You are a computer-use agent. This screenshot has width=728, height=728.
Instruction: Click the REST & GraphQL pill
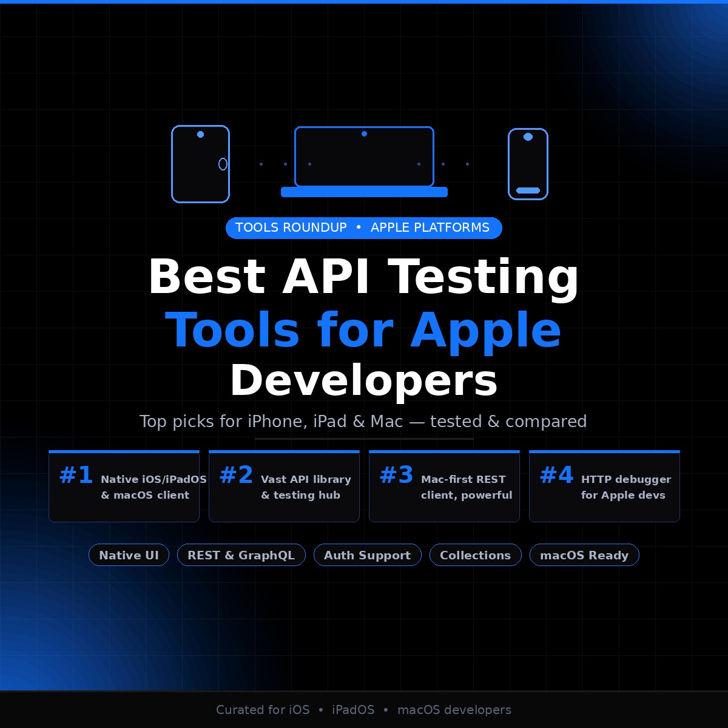point(241,555)
